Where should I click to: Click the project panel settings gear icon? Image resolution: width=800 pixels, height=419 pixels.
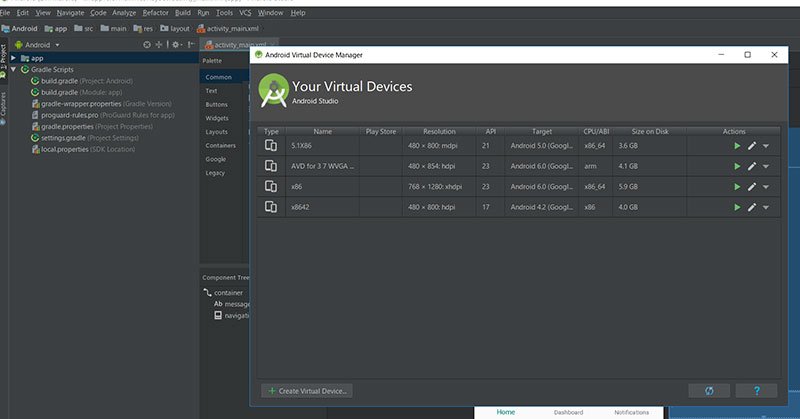pyautogui.click(x=176, y=45)
